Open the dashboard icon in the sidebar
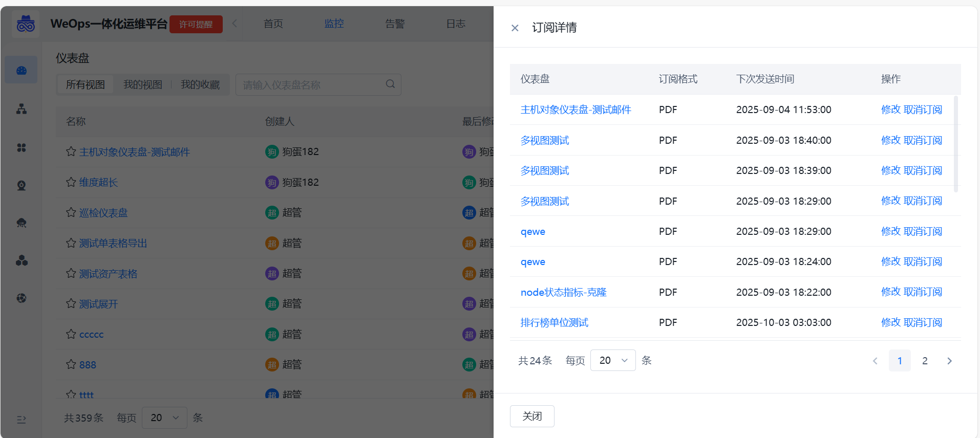980x438 pixels. point(22,70)
